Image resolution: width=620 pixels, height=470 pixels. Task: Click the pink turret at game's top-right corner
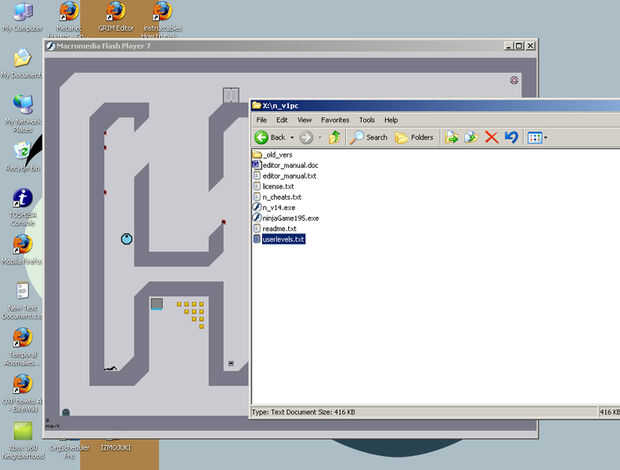click(514, 80)
